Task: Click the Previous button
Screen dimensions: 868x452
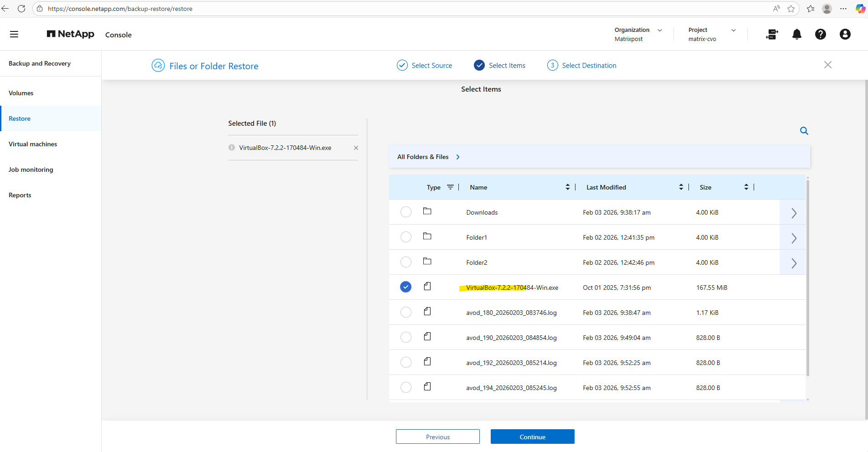Action: tap(437, 437)
